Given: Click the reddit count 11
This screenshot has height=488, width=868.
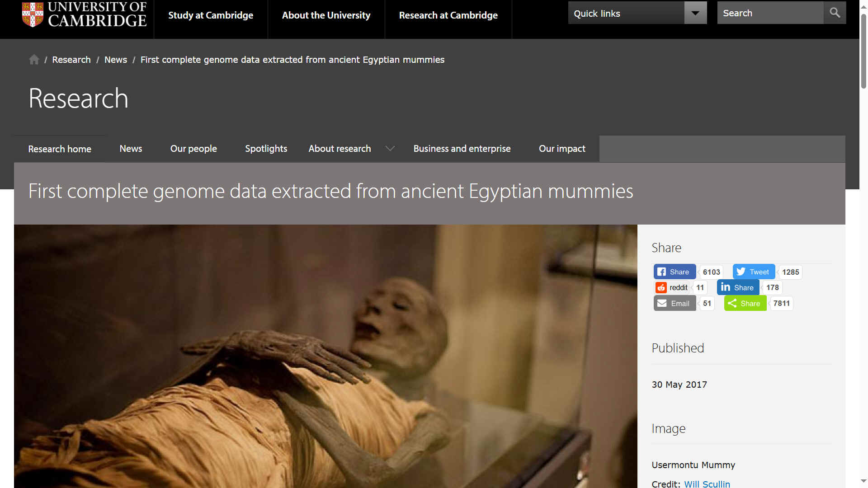Looking at the screenshot, I should pos(700,287).
